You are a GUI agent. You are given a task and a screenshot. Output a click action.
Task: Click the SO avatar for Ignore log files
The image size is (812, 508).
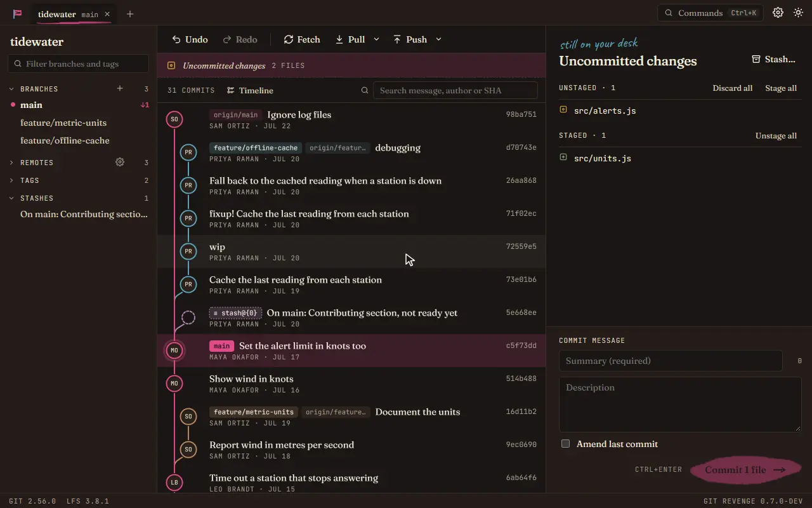tap(174, 119)
